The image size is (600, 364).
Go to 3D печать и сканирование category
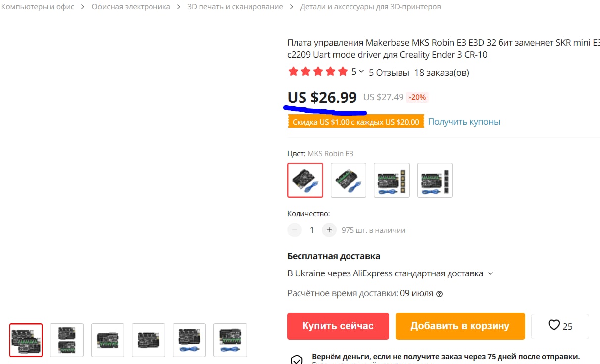point(235,7)
